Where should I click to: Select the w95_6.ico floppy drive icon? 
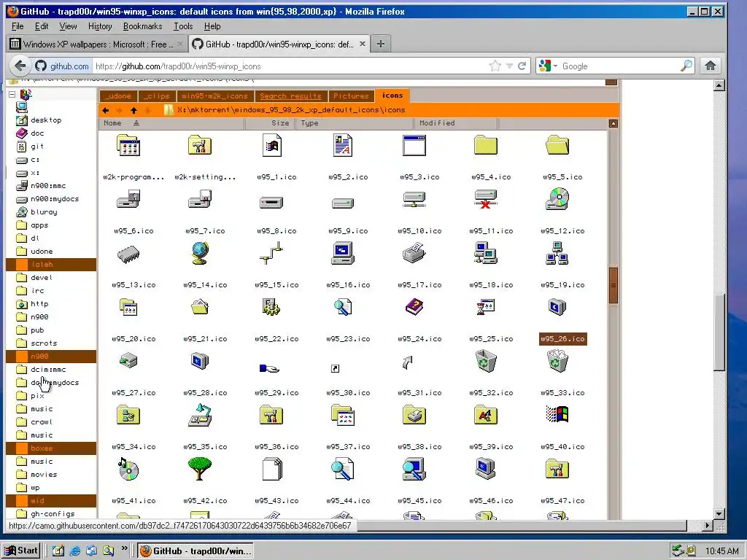tap(128, 199)
